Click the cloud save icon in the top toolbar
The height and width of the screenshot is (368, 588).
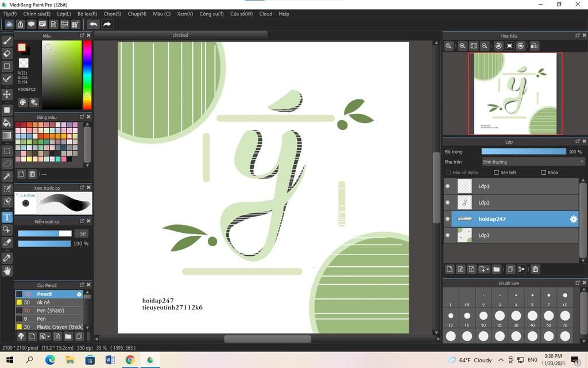click(9, 24)
